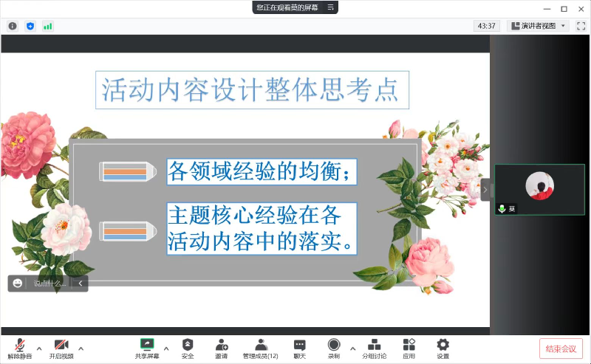The height and width of the screenshot is (364, 591).
Task: Turn on camera with 开启视频
Action: click(61, 348)
